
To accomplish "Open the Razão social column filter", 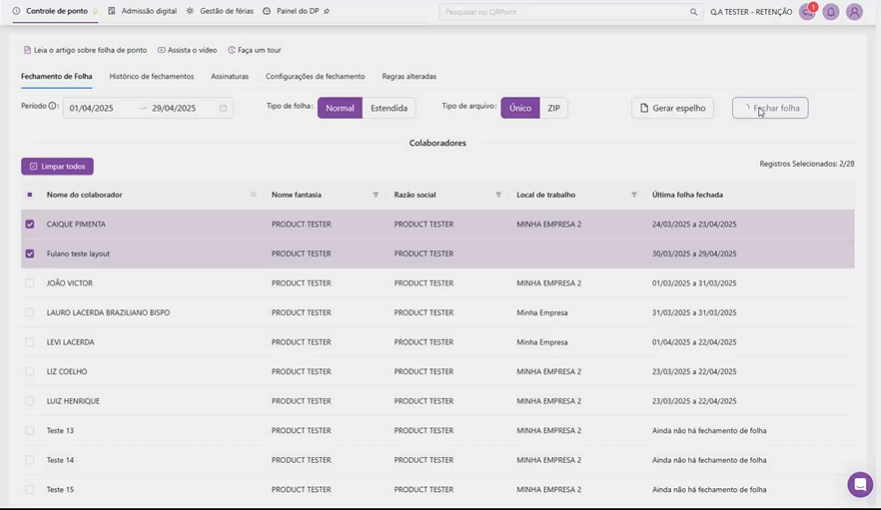I will click(498, 195).
